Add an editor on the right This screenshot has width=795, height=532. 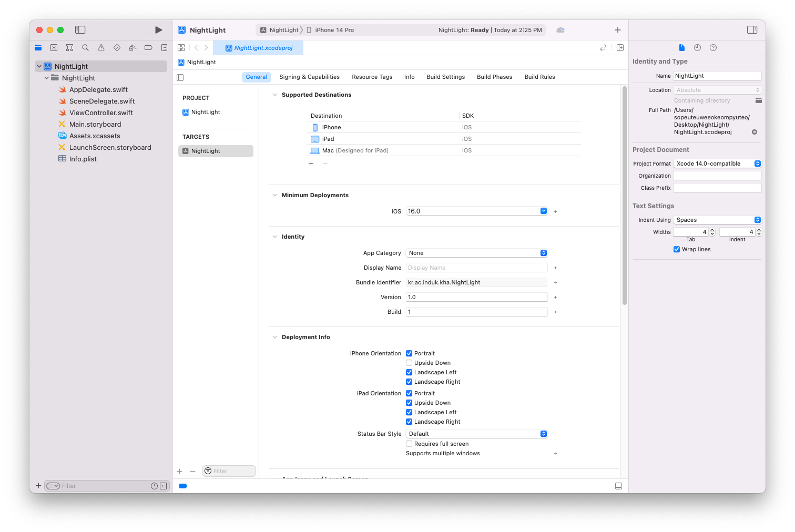coord(620,48)
